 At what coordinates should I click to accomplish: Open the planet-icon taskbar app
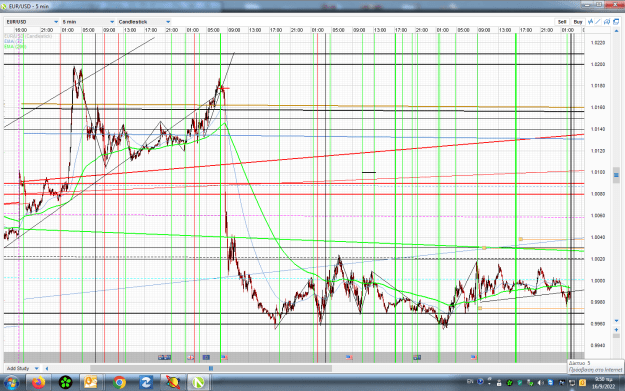click(173, 383)
